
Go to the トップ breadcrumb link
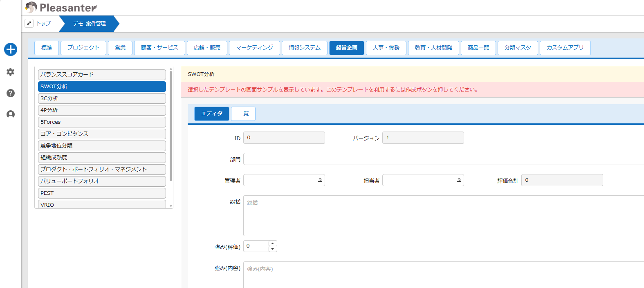[x=44, y=23]
